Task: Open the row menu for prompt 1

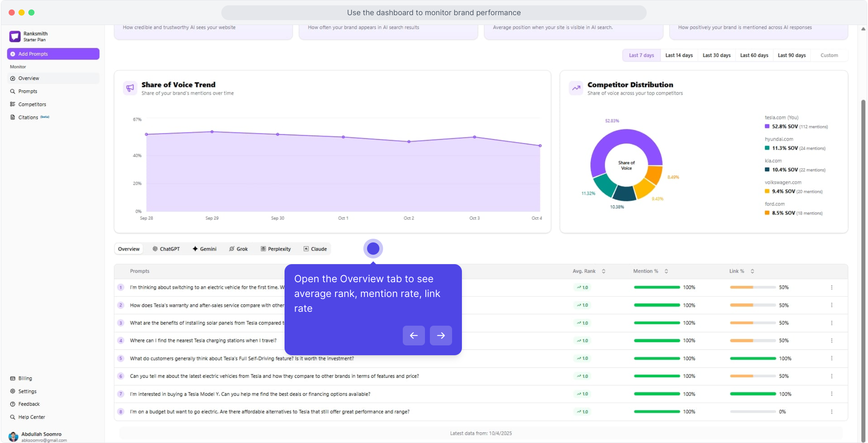Action: click(x=831, y=288)
